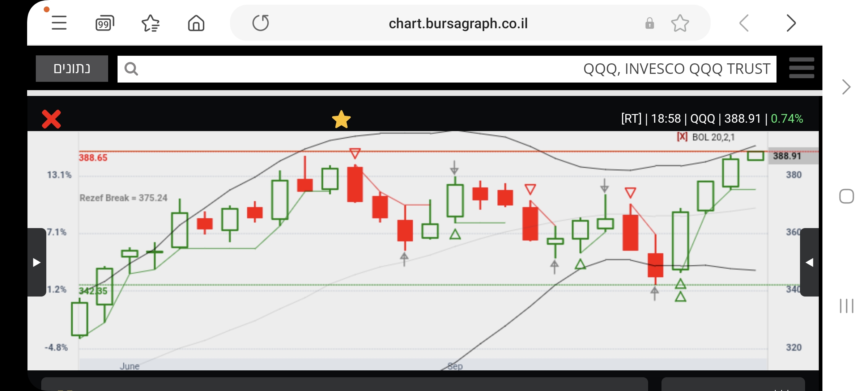
Task: Remove the BOL 20,2,1 indicator
Action: [x=682, y=137]
